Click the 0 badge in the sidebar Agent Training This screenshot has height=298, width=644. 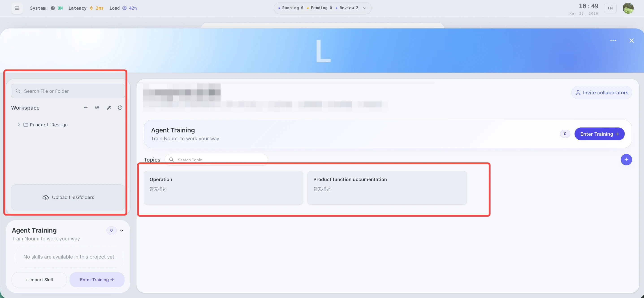112,230
